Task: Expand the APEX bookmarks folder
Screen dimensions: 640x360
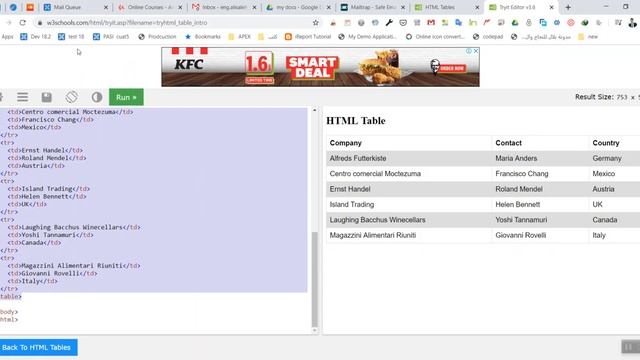Action: point(239,37)
